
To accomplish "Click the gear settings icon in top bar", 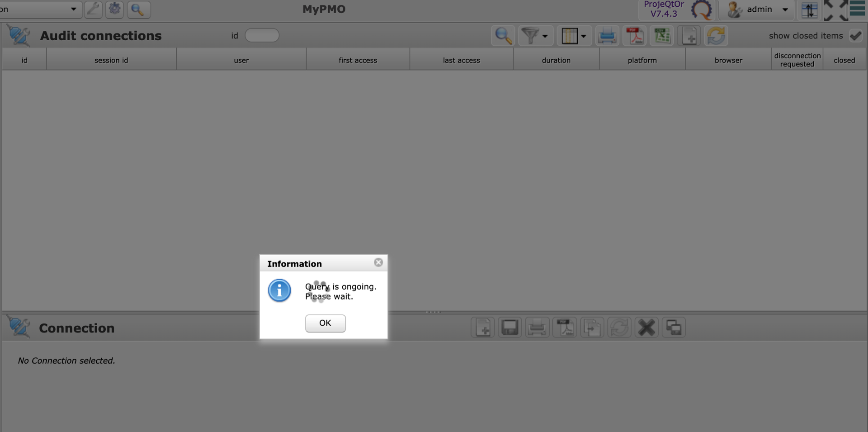I will pyautogui.click(x=115, y=9).
